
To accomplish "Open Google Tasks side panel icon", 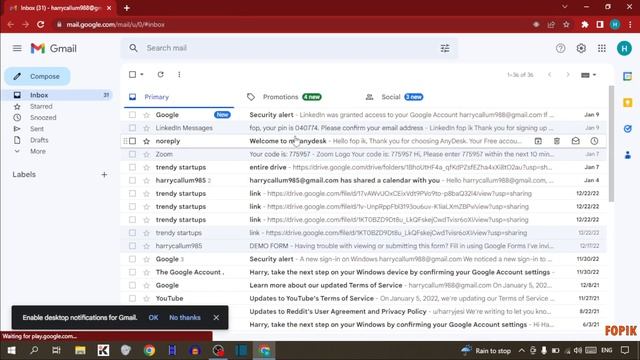I will [x=627, y=129].
